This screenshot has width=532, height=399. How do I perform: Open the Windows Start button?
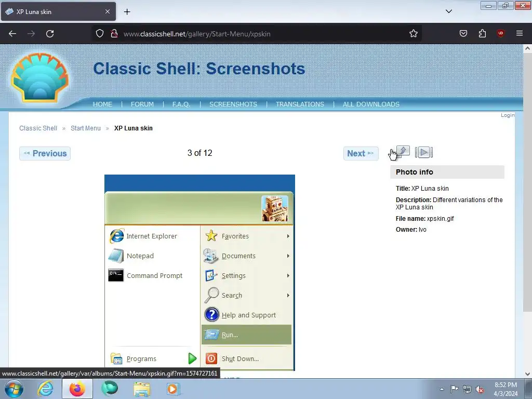tap(14, 389)
